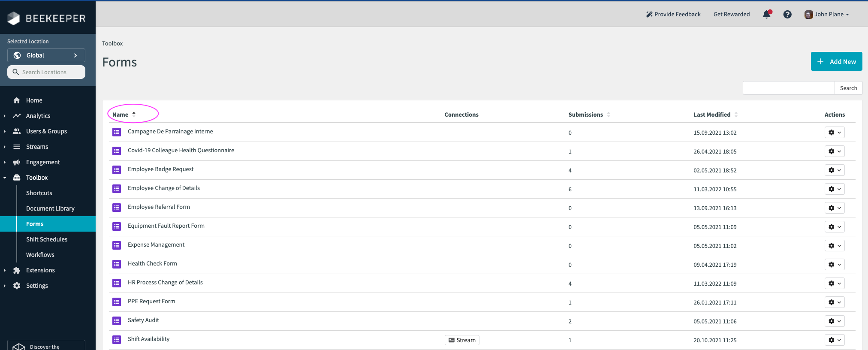Screen dimensions: 868x350
Task: Open actions dropdown for Employee Badge Request
Action: pyautogui.click(x=835, y=170)
